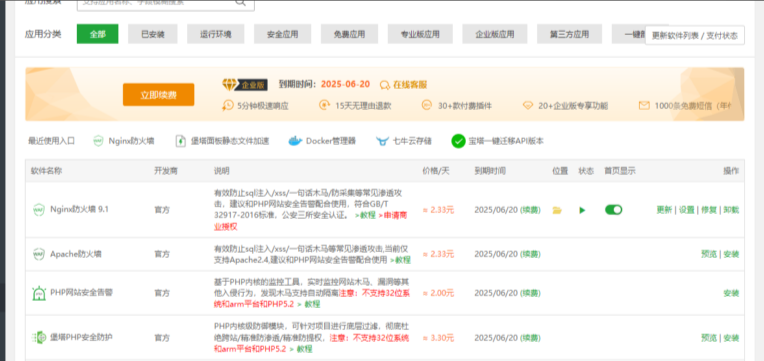Open 教程 link in 堡塔PHP安全防护 description
This screenshot has width=764, height=361.
coord(302,349)
